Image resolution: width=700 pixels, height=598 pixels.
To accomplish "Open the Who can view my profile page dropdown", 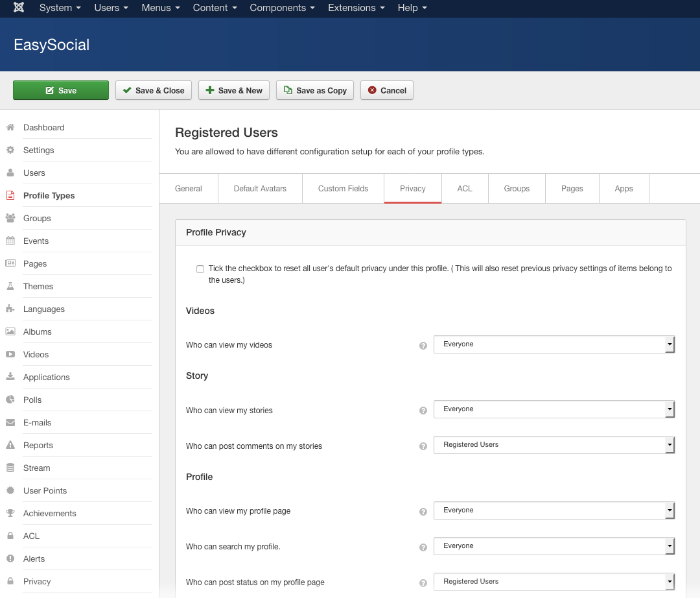I will (554, 510).
